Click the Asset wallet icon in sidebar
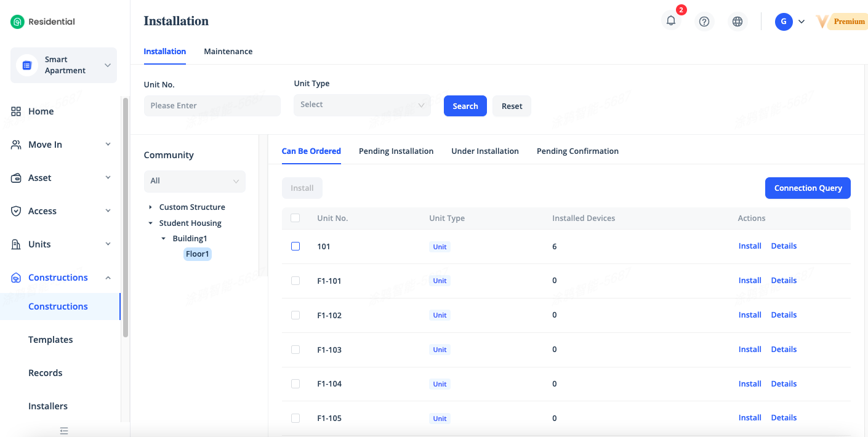The height and width of the screenshot is (437, 868). (x=17, y=178)
